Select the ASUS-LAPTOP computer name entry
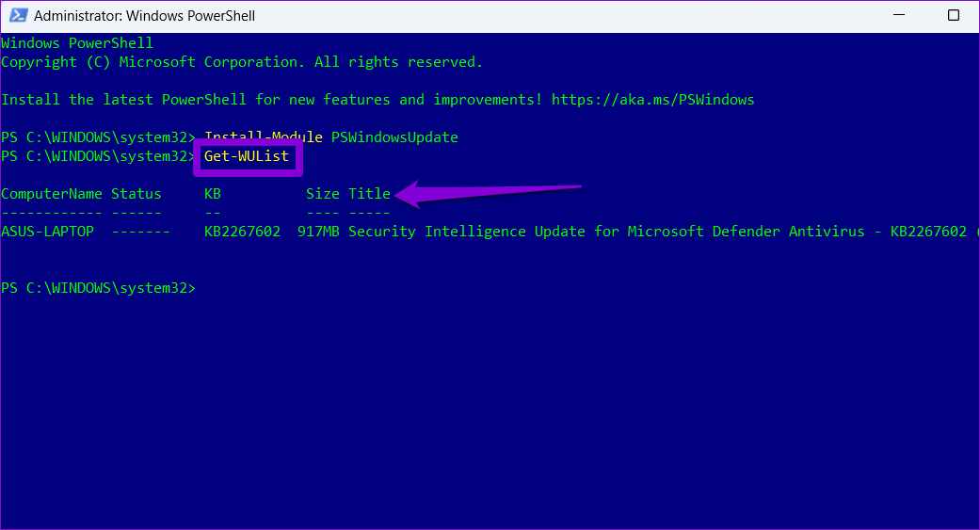980x530 pixels. coord(47,232)
